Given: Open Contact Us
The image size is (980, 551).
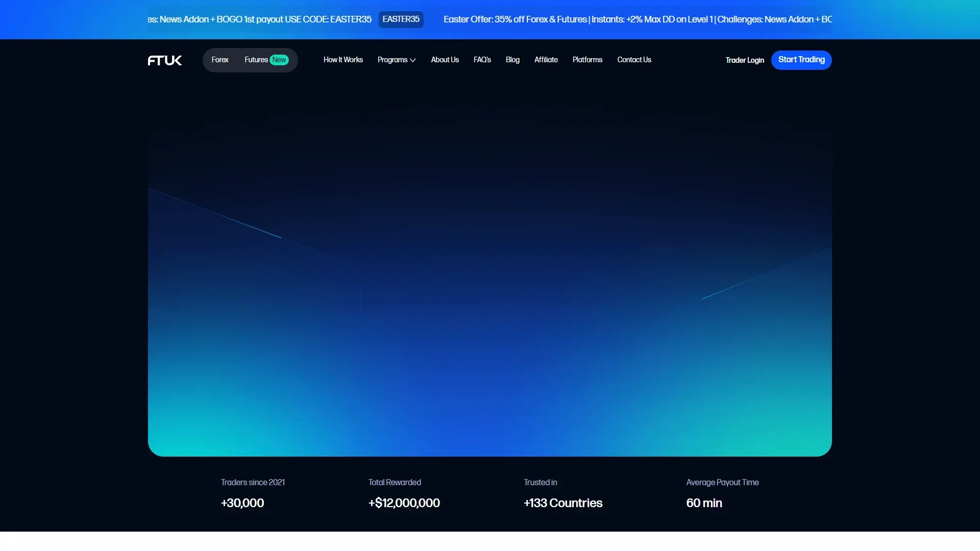Looking at the screenshot, I should coord(634,60).
